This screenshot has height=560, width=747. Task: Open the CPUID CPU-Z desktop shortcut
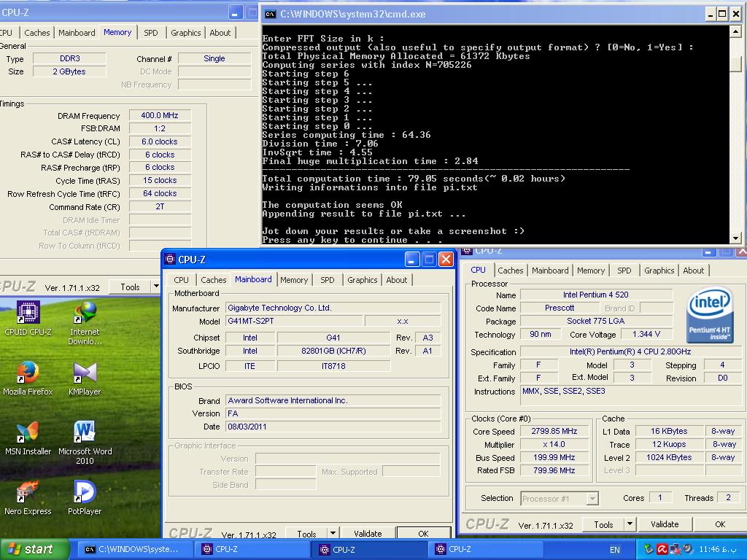click(28, 318)
